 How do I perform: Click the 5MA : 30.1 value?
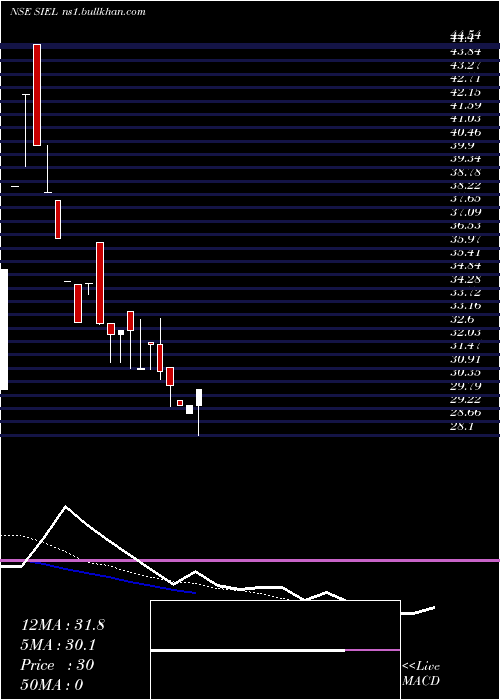click(x=58, y=645)
